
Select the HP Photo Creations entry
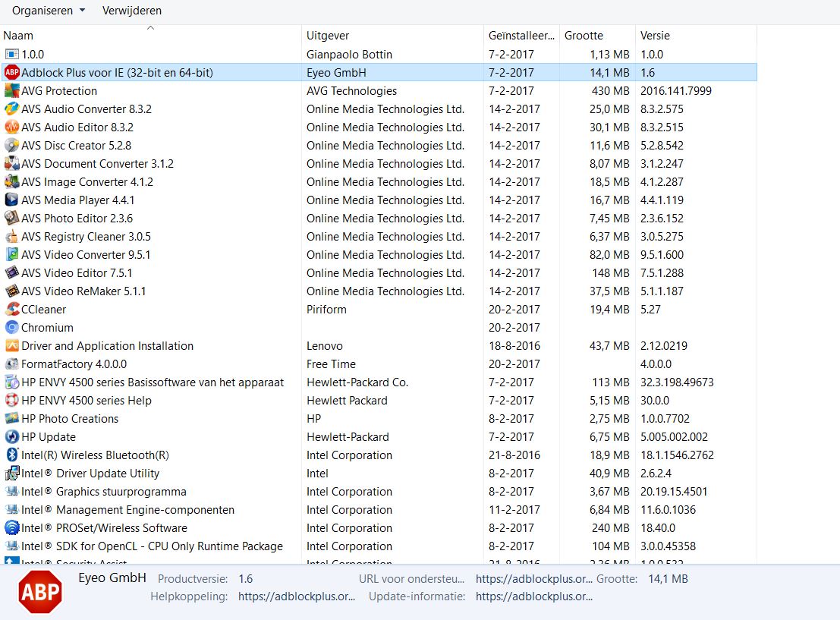[70, 419]
